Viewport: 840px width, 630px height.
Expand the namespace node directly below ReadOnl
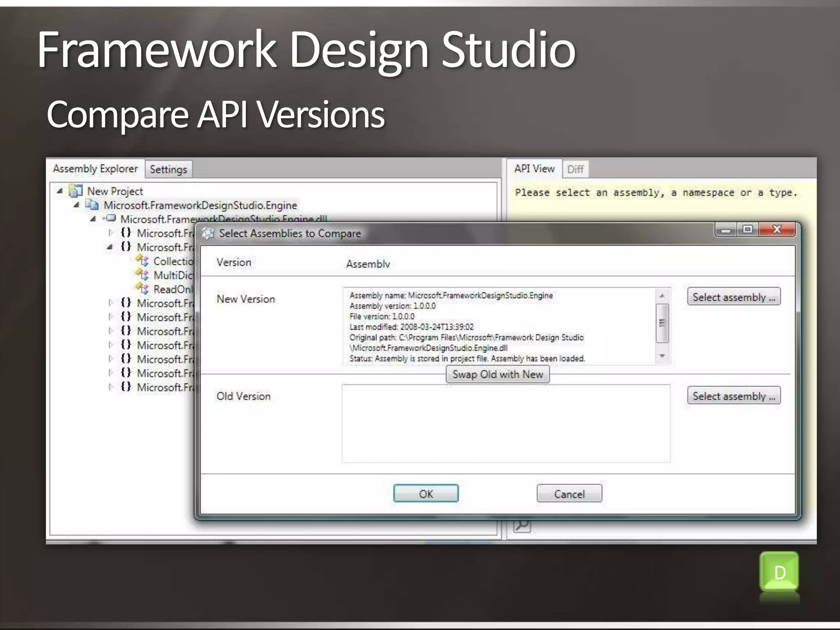pos(110,303)
